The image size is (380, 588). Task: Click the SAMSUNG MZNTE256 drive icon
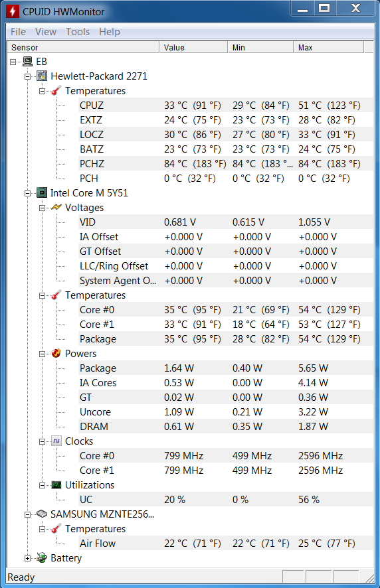tap(42, 514)
